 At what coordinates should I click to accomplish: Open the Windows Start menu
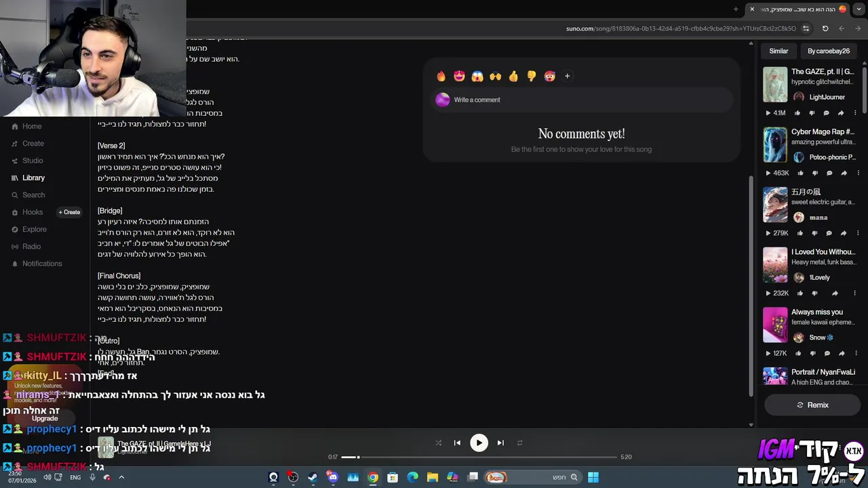[x=593, y=477]
